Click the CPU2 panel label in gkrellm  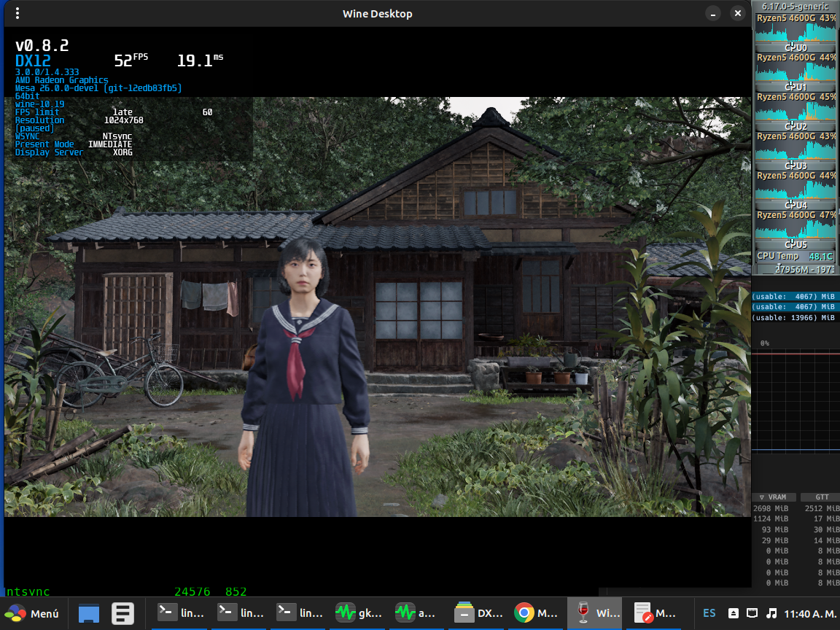pos(796,126)
